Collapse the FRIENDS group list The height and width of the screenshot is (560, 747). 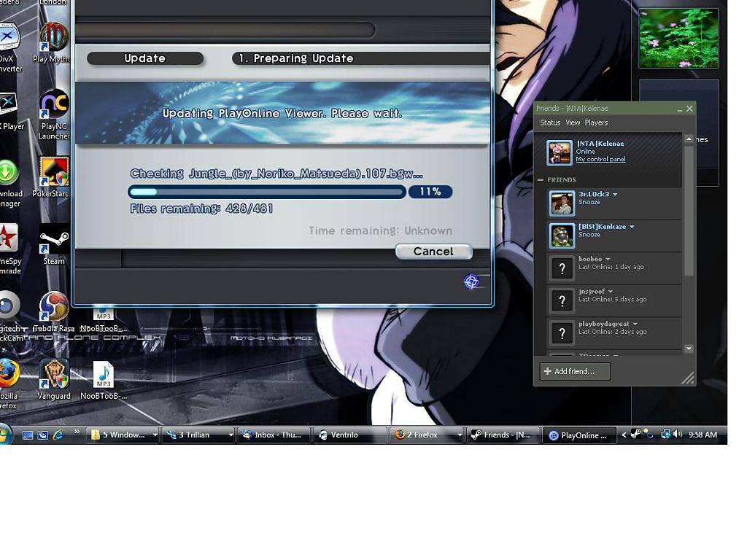point(541,180)
